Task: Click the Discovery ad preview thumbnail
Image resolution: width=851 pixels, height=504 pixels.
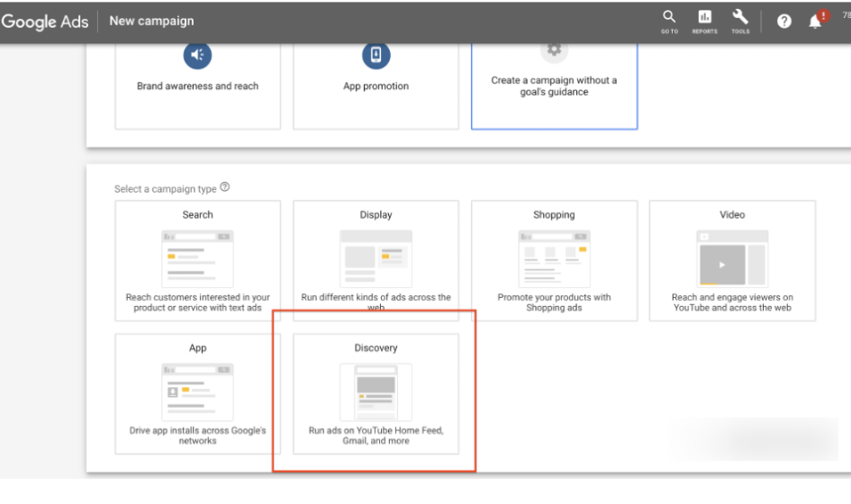Action: tap(376, 391)
